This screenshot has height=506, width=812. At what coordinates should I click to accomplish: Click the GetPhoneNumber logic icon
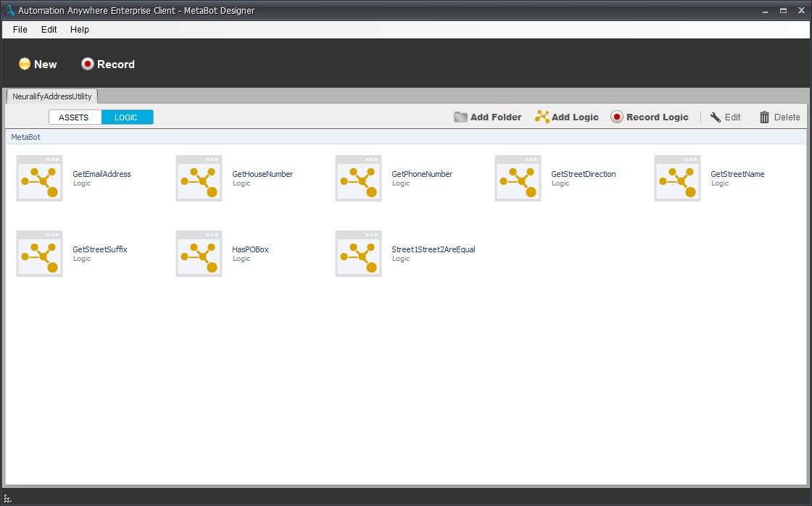pos(359,178)
